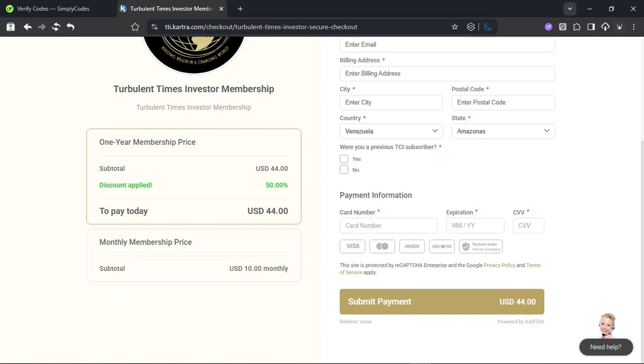The height and width of the screenshot is (364, 644).
Task: Click the support agent avatar
Action: pos(607,325)
